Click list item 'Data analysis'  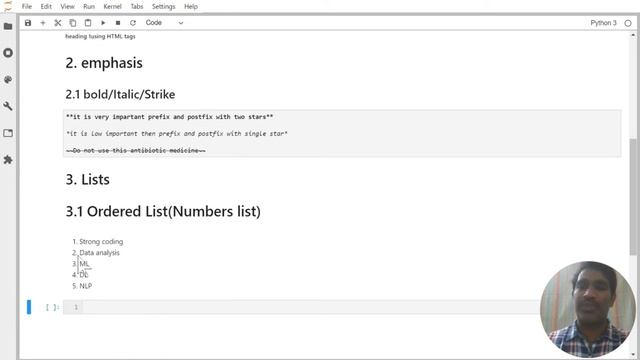(x=99, y=253)
